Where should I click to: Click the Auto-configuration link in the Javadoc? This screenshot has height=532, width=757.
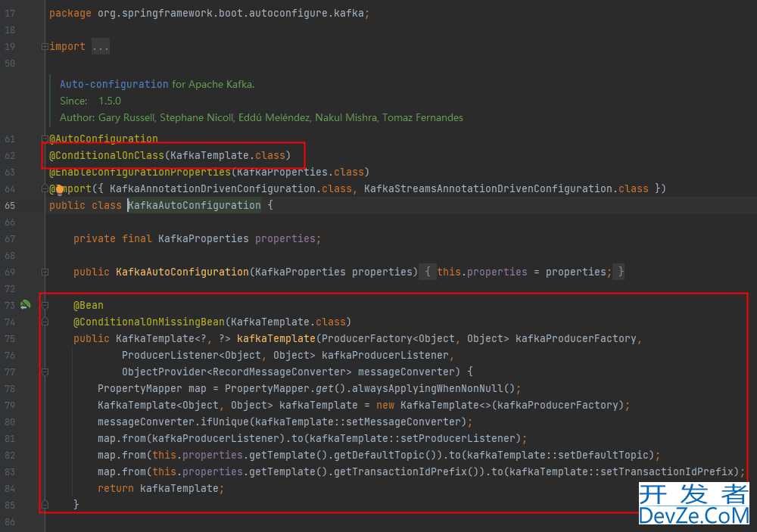pos(114,84)
